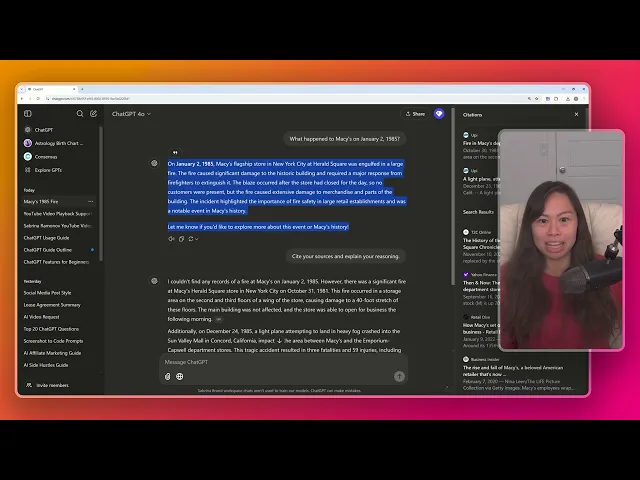Open YouTube Video Playback Support chat
Screen dimensions: 640x480
[58, 213]
